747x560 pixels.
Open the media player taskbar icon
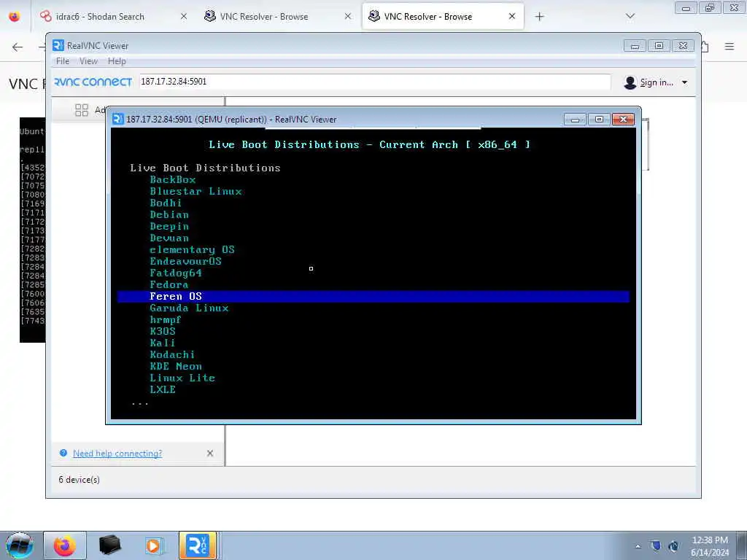pyautogui.click(x=154, y=545)
